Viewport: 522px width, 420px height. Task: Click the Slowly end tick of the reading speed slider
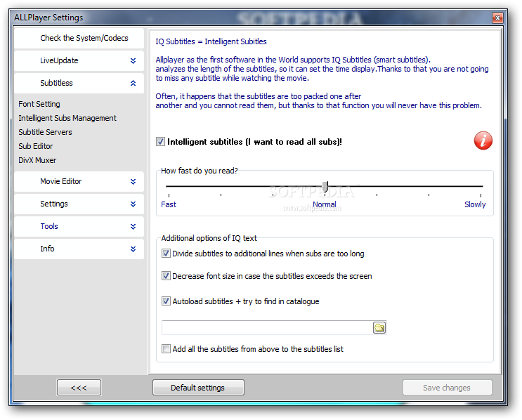pos(481,195)
